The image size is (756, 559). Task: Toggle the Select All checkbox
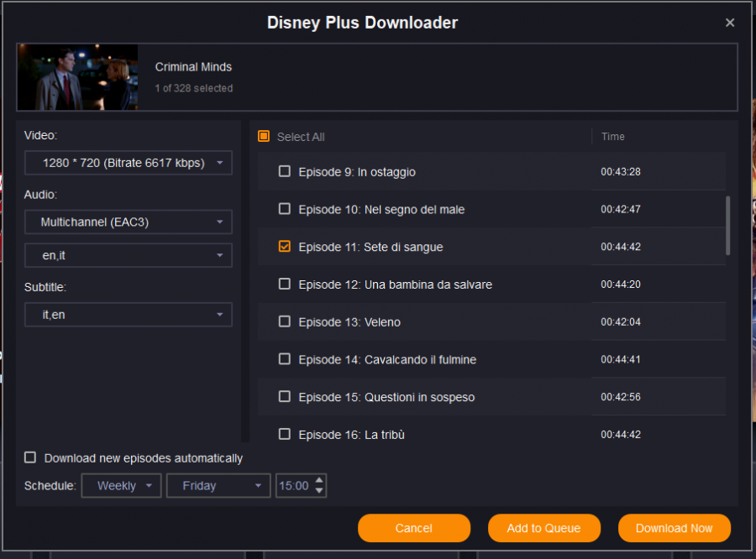[264, 137]
